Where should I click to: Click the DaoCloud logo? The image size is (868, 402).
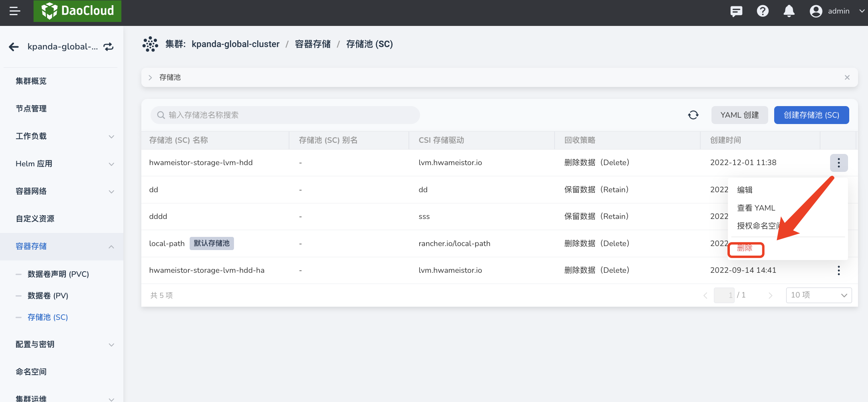click(77, 11)
